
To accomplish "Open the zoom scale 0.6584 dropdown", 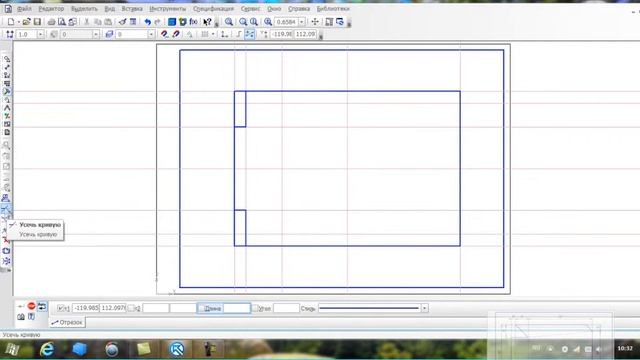I will click(302, 22).
